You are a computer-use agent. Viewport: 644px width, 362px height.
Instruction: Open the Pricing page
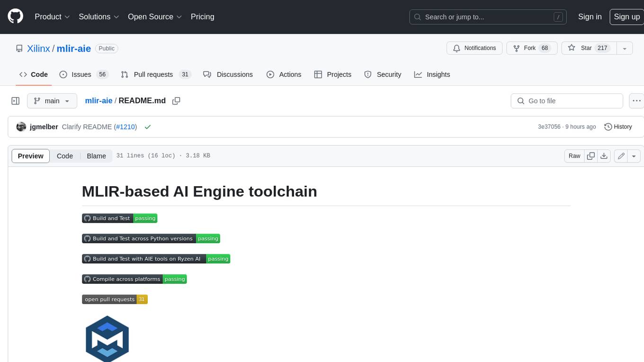[202, 17]
